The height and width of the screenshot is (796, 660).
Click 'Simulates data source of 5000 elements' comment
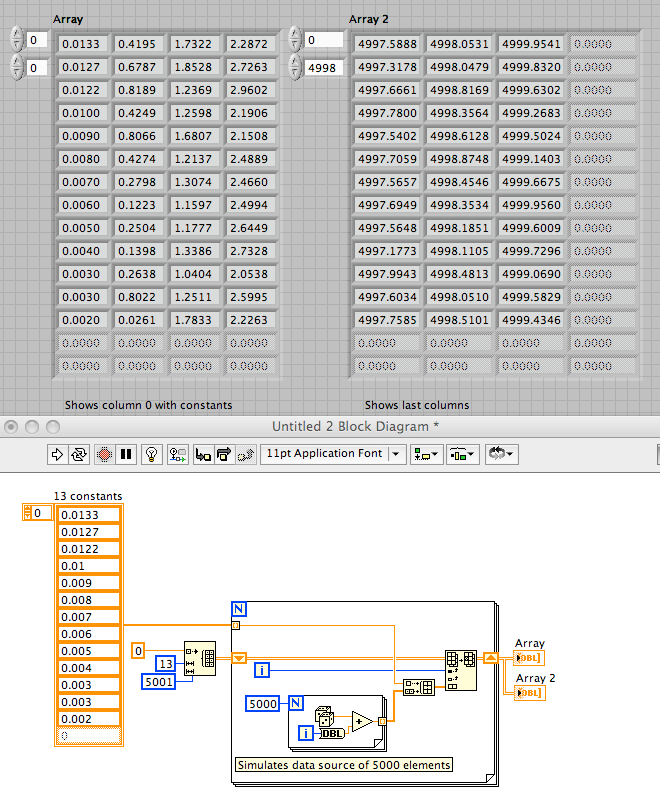point(344,765)
